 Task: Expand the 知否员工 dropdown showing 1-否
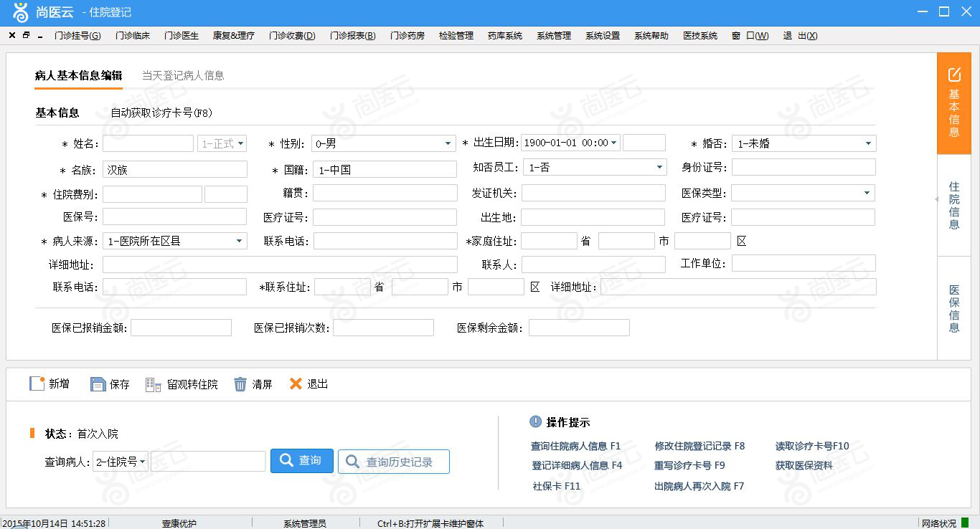[595, 168]
